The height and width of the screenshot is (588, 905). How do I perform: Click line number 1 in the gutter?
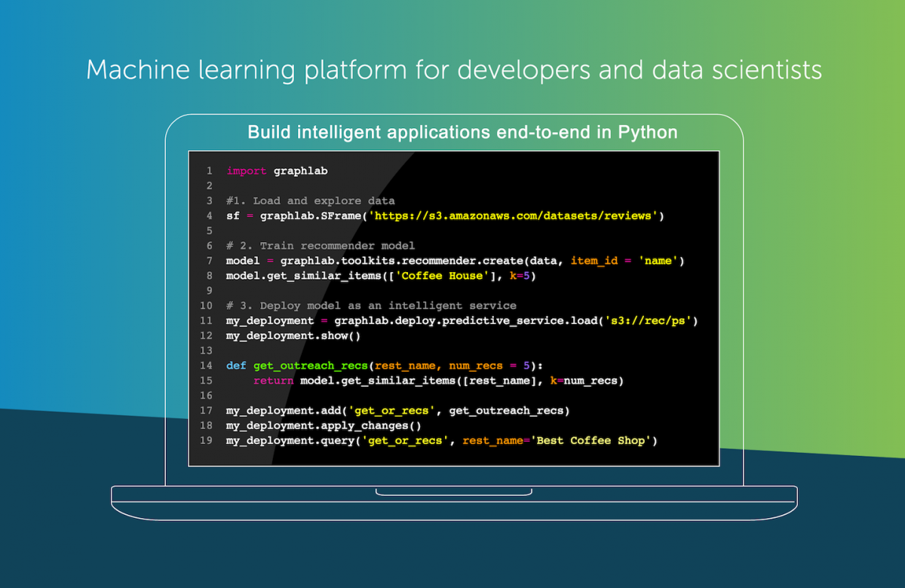click(209, 171)
